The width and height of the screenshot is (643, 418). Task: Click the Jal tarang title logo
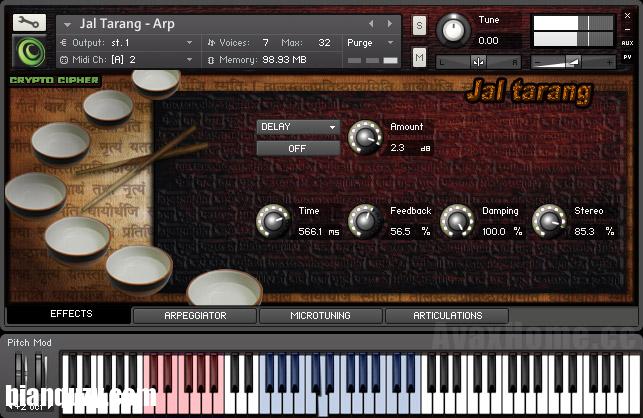(x=529, y=91)
